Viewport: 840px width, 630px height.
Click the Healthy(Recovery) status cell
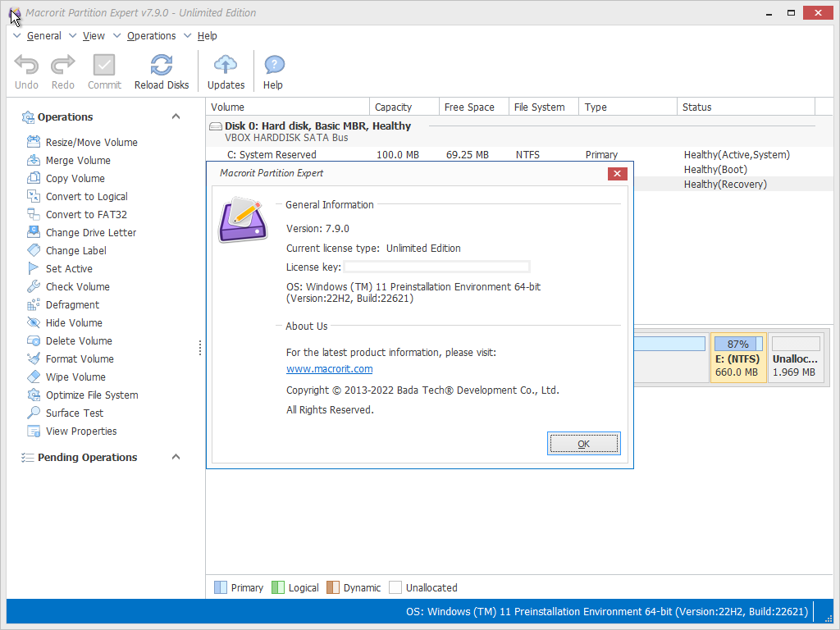click(725, 185)
